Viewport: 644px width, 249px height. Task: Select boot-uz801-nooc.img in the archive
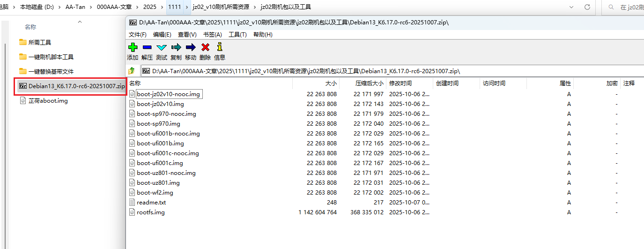pos(166,173)
